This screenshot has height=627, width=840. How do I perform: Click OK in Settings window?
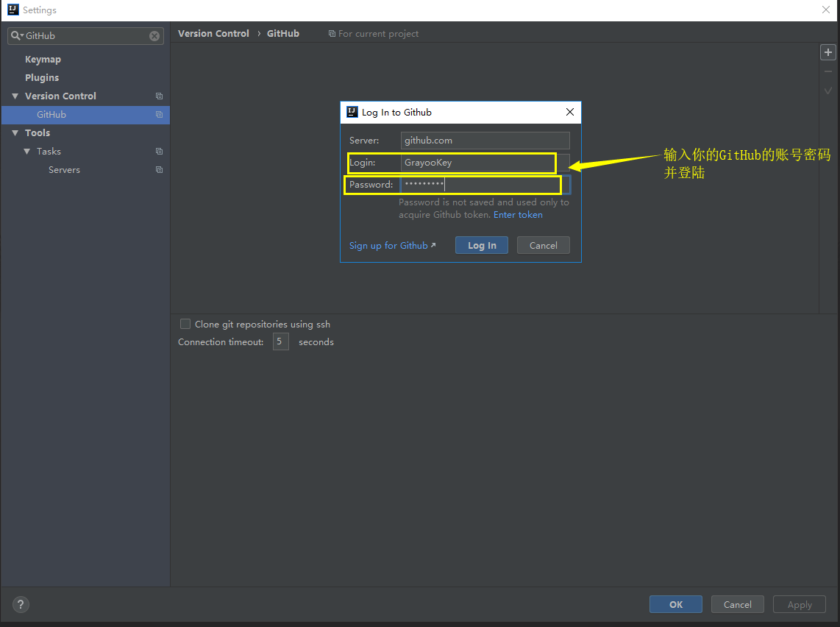pos(675,604)
